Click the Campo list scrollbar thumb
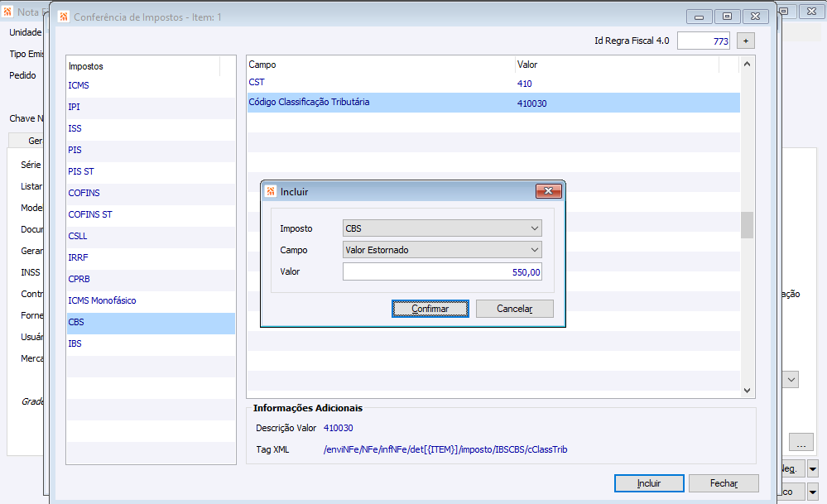 click(747, 225)
